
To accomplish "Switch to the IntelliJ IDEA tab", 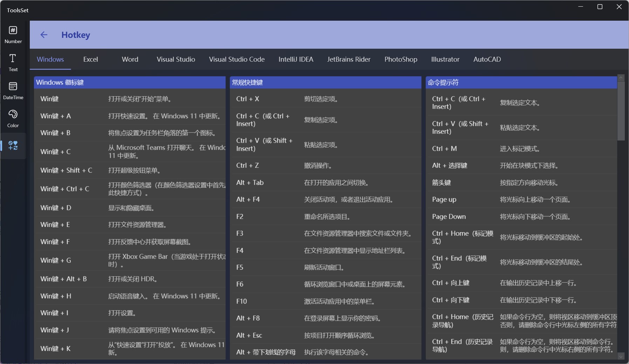I will [296, 59].
